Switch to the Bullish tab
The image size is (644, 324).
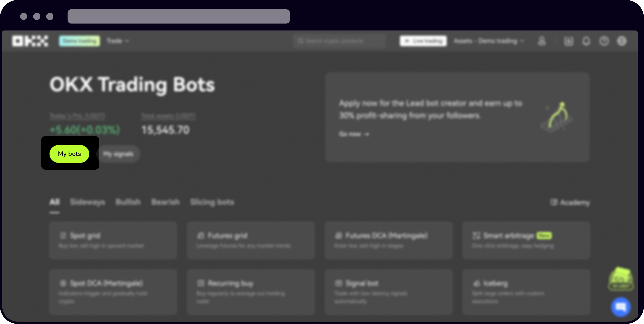[x=128, y=202]
